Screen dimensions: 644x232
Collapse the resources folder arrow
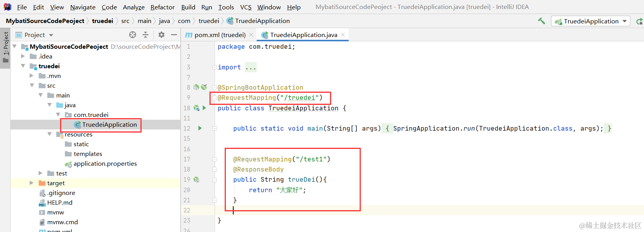50,134
